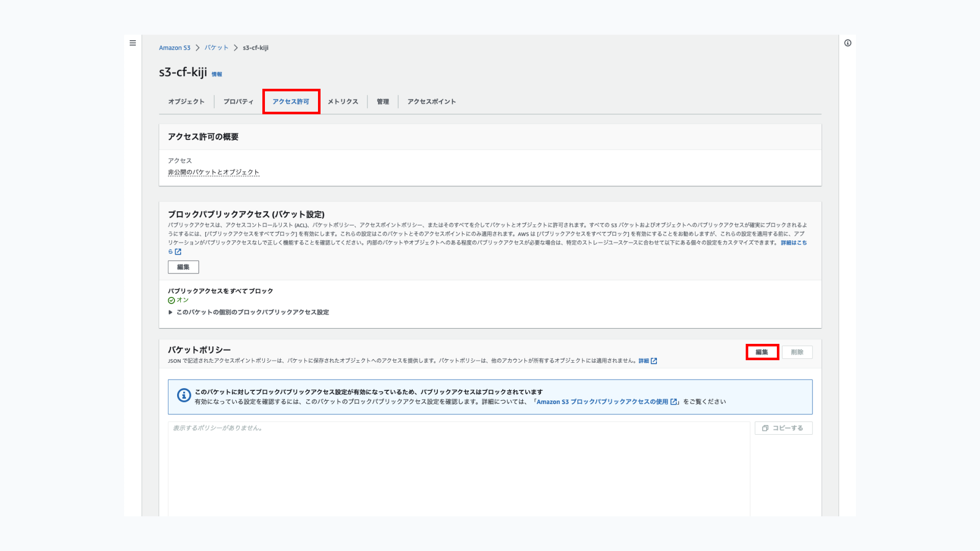
Task: Open the Amazon S3 breadcrumb link
Action: click(x=175, y=47)
